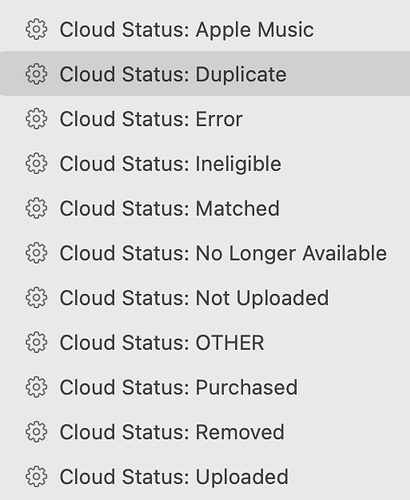Select the Cloud Status: Purchased playlist
The image size is (410, 500).
205,387
